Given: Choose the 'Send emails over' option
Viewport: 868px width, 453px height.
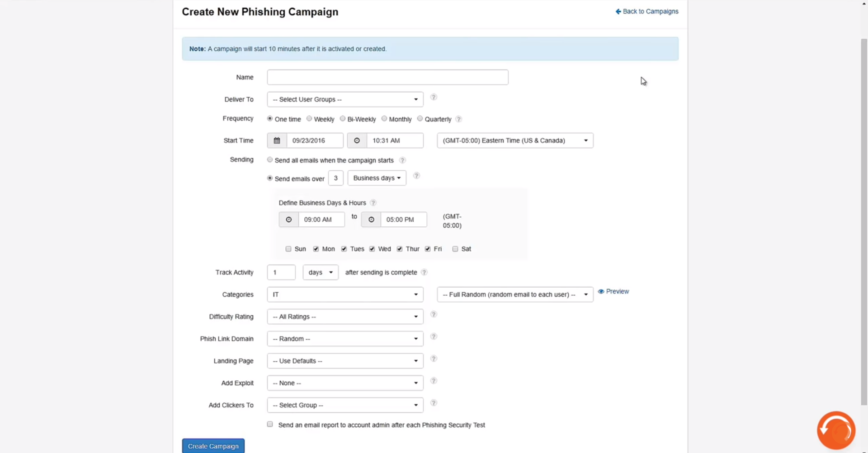Looking at the screenshot, I should pos(270,178).
